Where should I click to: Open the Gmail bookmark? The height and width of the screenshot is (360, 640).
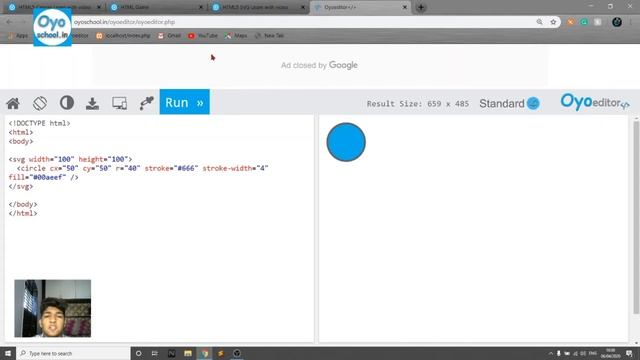tap(169, 36)
